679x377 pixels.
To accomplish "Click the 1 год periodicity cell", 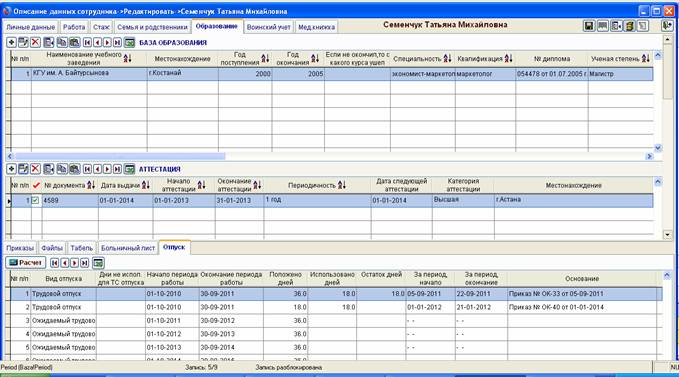I will click(x=317, y=200).
